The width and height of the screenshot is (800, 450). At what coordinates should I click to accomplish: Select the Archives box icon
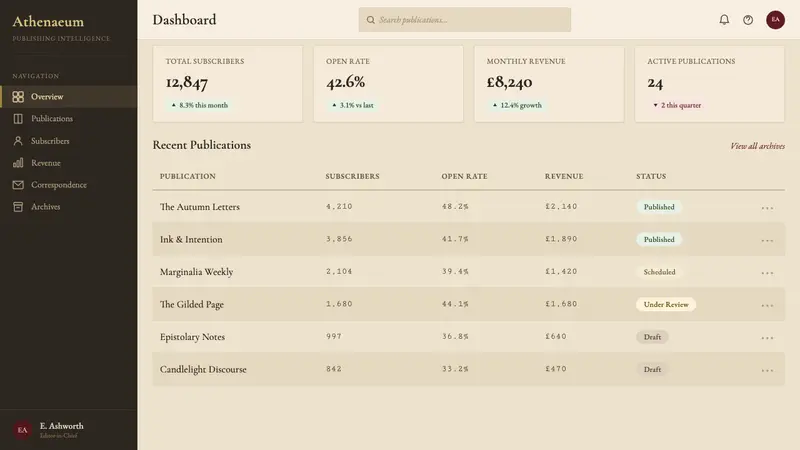pos(18,207)
